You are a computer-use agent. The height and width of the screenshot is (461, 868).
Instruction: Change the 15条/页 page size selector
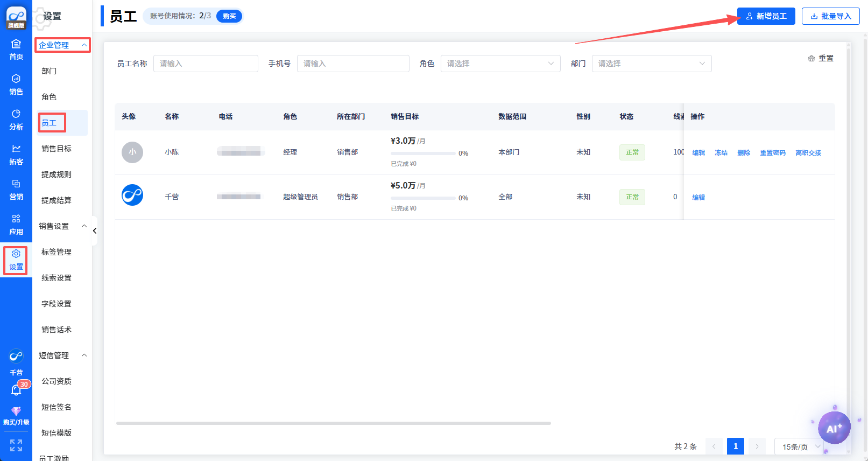pyautogui.click(x=799, y=446)
